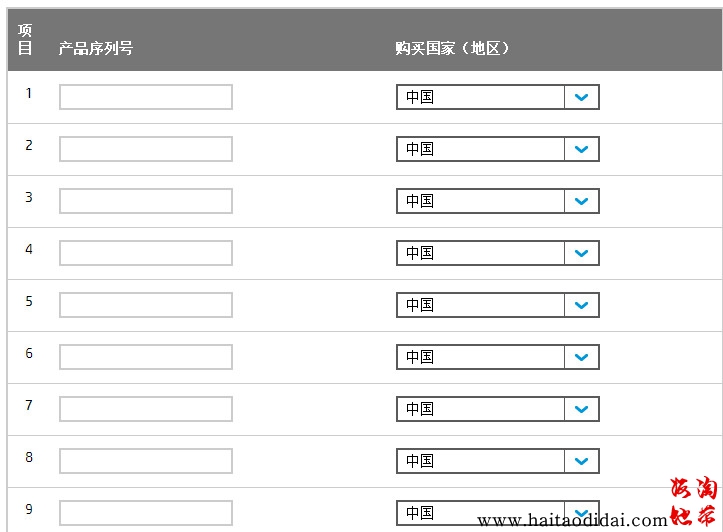The image size is (723, 532).
Task: Focus the serial number field in row 6
Action: 146,357
